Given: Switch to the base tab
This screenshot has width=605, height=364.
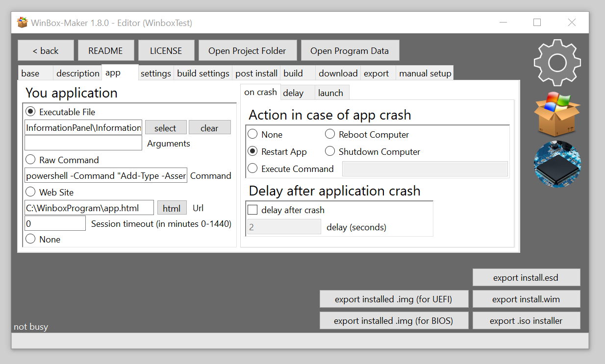Looking at the screenshot, I should tap(35, 73).
